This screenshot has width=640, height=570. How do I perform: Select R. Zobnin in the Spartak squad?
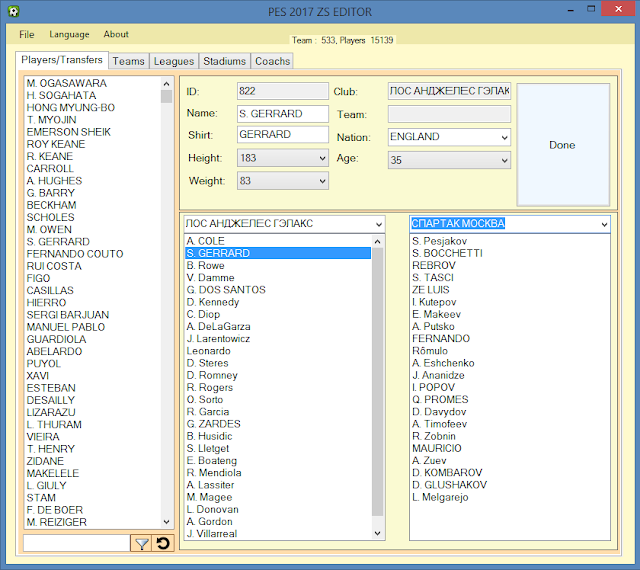point(433,436)
